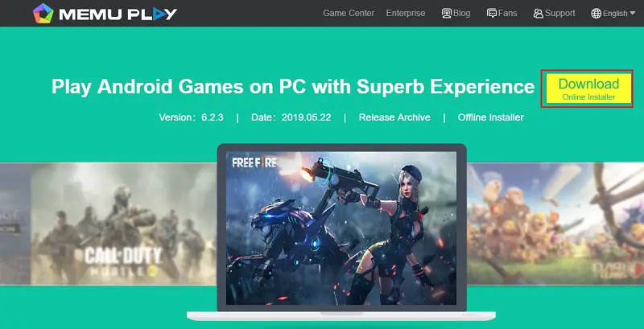Image resolution: width=644 pixels, height=329 pixels.
Task: Open the Enterprise menu item
Action: [x=406, y=13]
